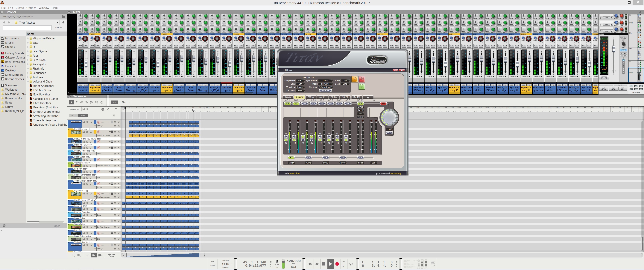
Task: Click the 24 bit button in Titan outputs
Action: 361,110
